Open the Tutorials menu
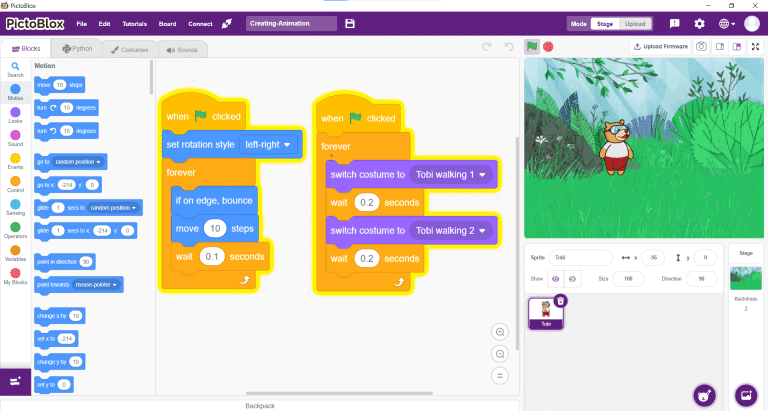The width and height of the screenshot is (768, 411). 135,24
